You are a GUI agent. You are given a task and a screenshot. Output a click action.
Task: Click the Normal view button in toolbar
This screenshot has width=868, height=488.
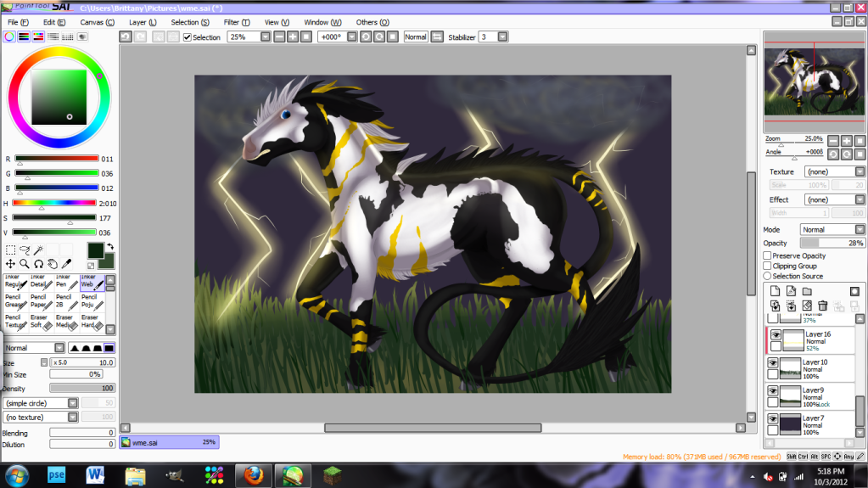(415, 37)
